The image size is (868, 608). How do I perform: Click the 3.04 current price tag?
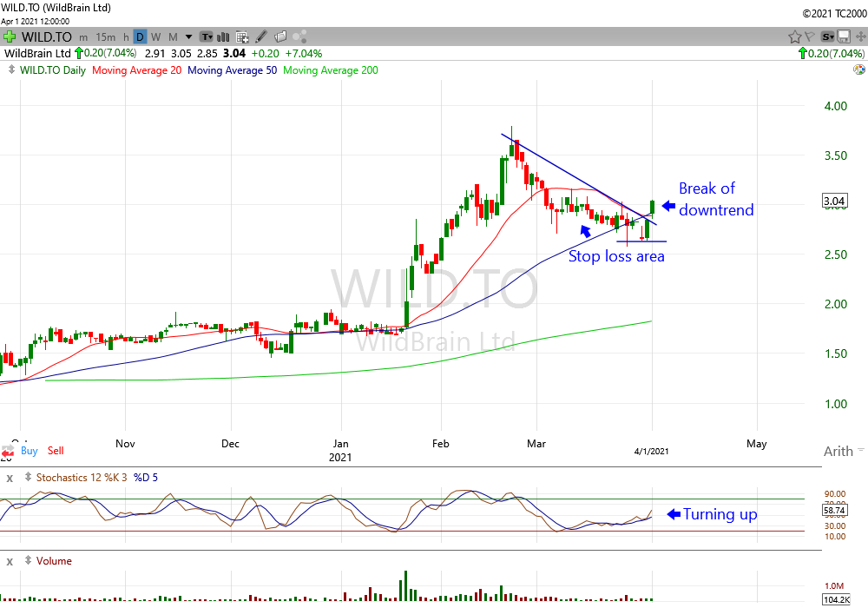[x=834, y=201]
